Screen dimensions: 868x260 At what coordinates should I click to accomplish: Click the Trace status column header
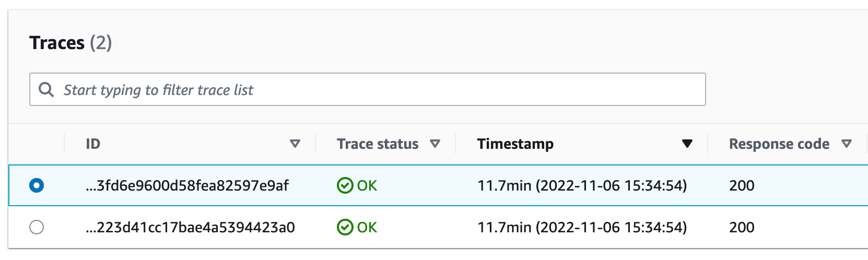[x=378, y=144]
